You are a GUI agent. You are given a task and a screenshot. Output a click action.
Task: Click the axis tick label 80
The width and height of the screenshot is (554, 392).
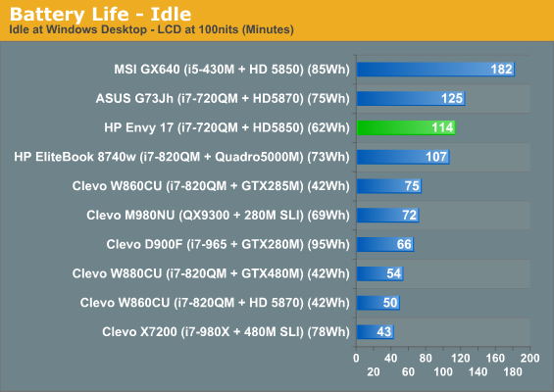[426, 358]
